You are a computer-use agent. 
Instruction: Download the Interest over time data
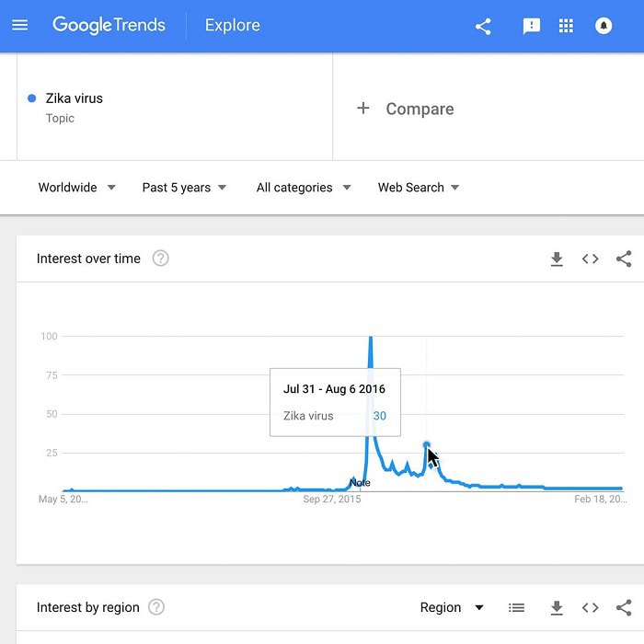557,259
